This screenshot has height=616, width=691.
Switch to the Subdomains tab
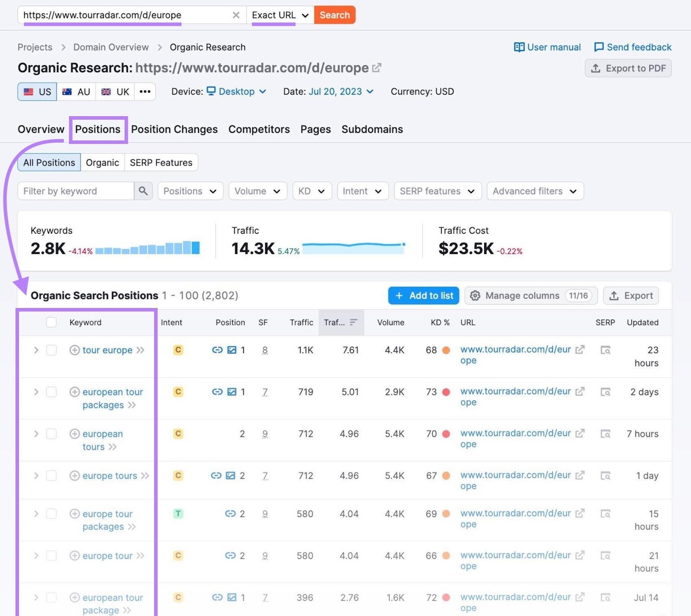point(372,129)
